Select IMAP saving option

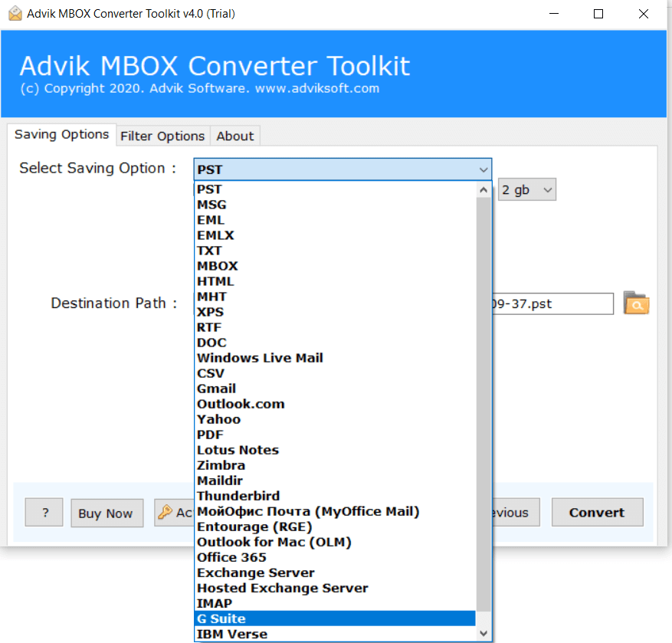point(335,604)
